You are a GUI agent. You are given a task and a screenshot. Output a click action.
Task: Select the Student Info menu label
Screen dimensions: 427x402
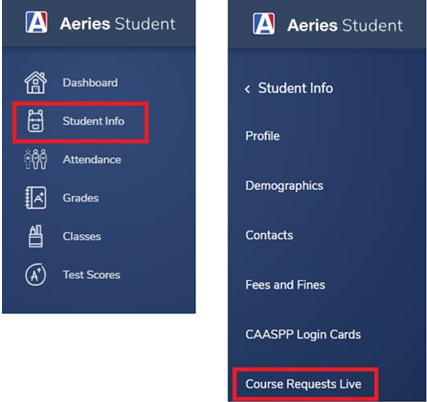click(93, 121)
